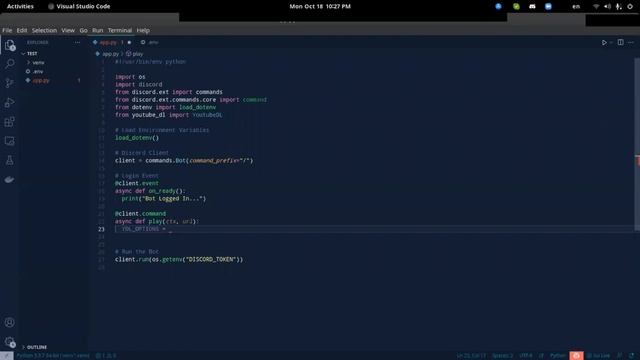The height and width of the screenshot is (360, 640).
Task: Open editor More Actions ellipsis
Action: point(631,42)
